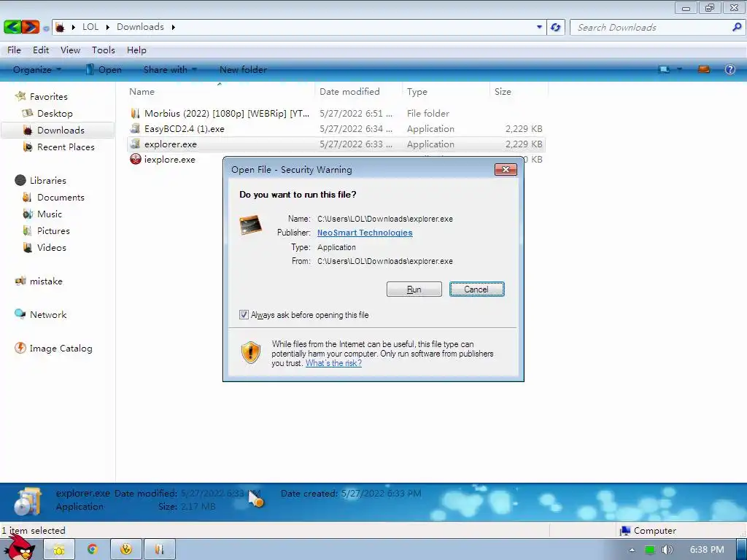Screen dimensions: 747x560
Task: Toggle the preview pane icon
Action: 704,69
